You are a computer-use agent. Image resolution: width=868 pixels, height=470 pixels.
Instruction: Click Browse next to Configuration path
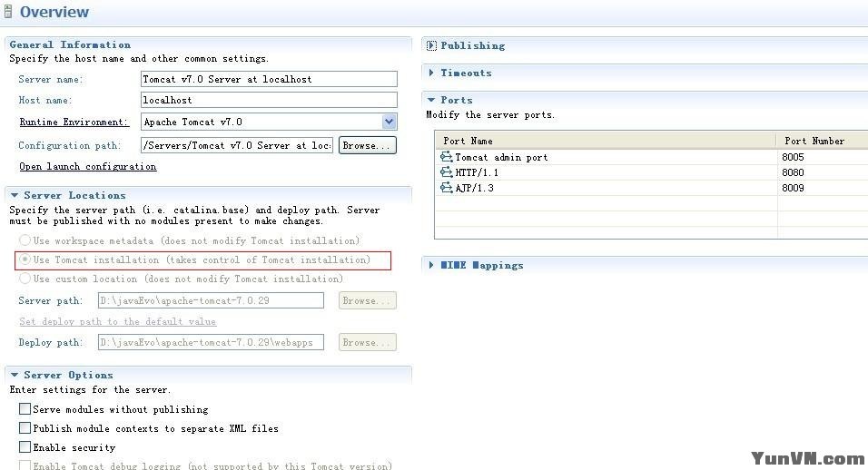368,145
